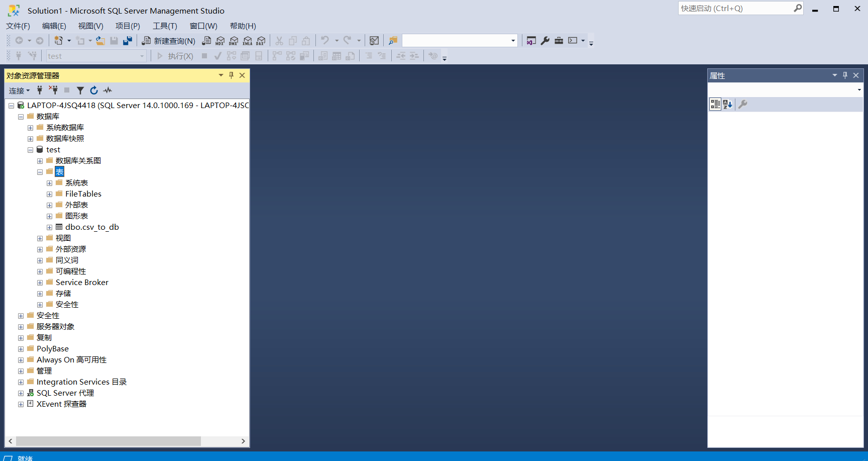Toggle auto-hide pin on Object Explorer panel
Screen dimensions: 868x461
[231, 75]
